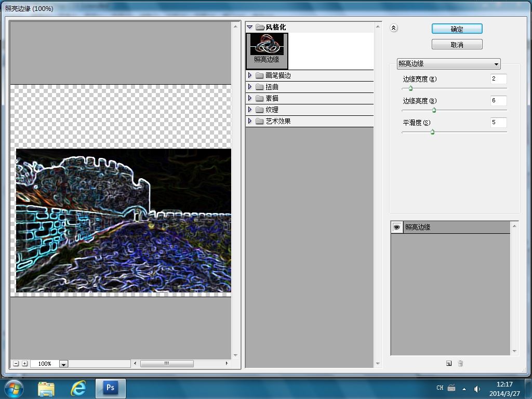Open Windows Explorer from the taskbar
532x399 pixels.
46,389
